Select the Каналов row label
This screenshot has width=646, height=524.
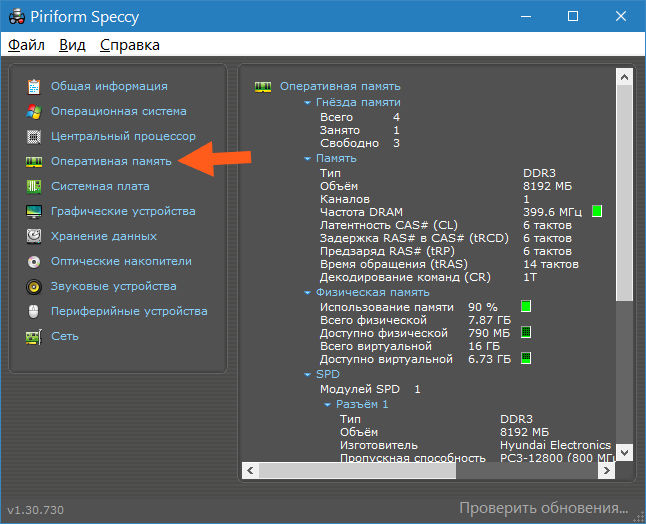(345, 199)
